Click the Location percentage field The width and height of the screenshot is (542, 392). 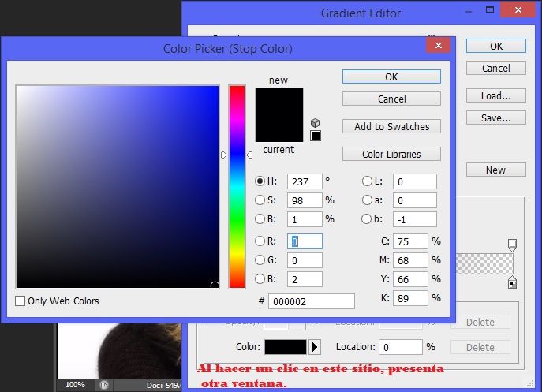[x=400, y=346]
